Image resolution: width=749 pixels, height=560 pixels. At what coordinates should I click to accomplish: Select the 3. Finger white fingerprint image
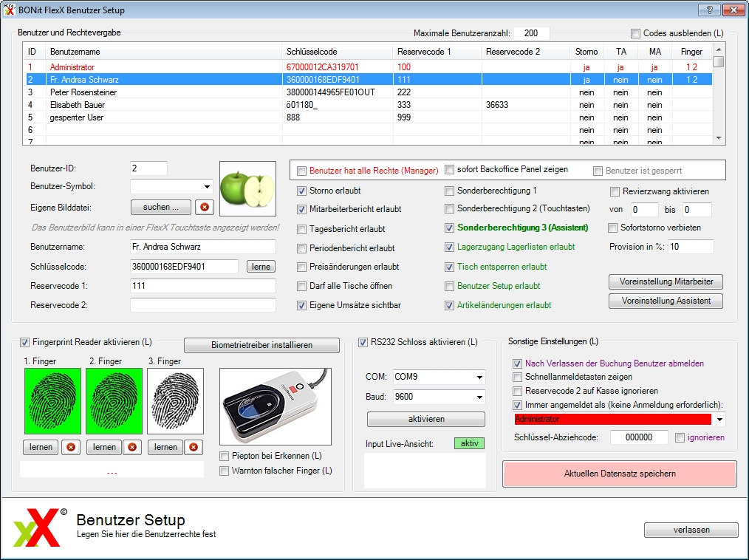(175, 401)
